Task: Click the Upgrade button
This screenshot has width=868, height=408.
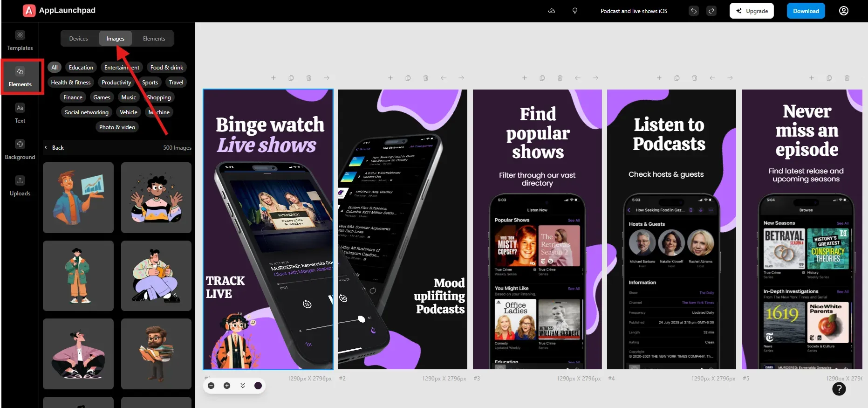Action: tap(752, 11)
